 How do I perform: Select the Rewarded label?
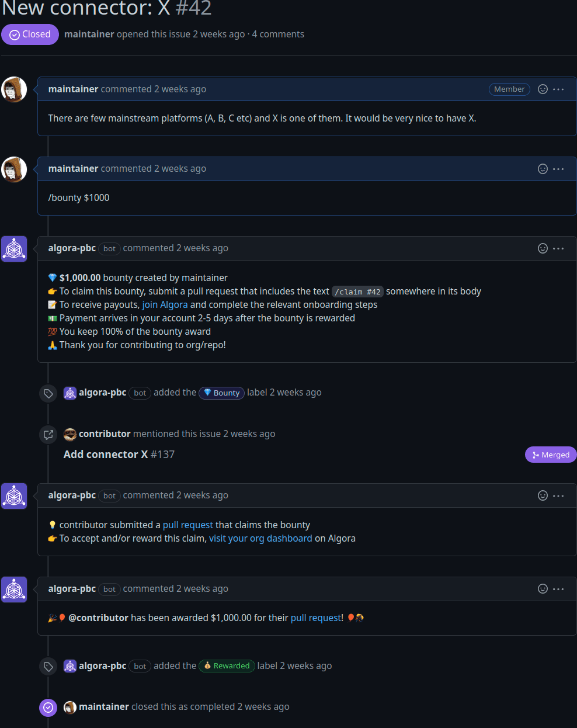click(x=227, y=666)
